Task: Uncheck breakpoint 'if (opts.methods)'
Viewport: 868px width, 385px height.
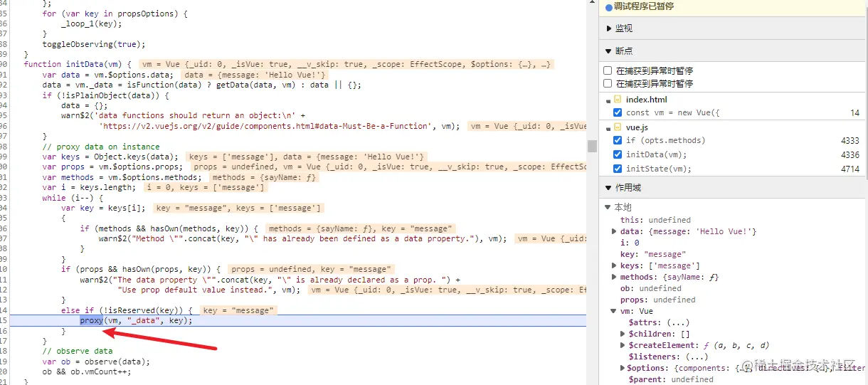Action: [618, 141]
